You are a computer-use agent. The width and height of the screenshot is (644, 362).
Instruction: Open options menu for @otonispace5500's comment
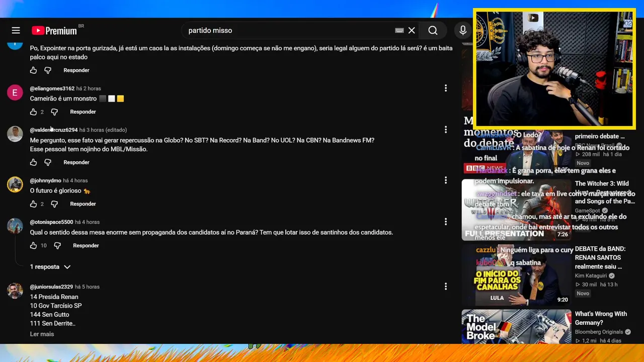click(x=445, y=222)
